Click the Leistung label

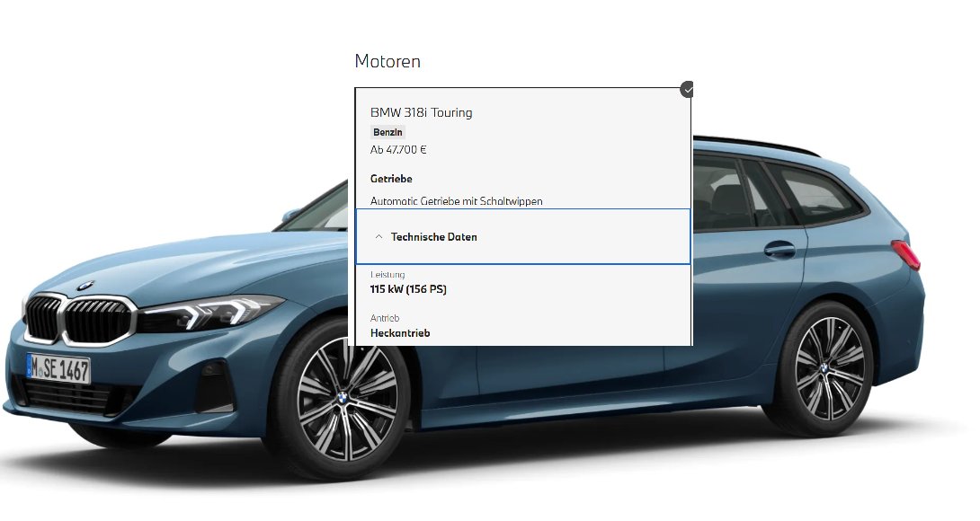pyautogui.click(x=388, y=274)
